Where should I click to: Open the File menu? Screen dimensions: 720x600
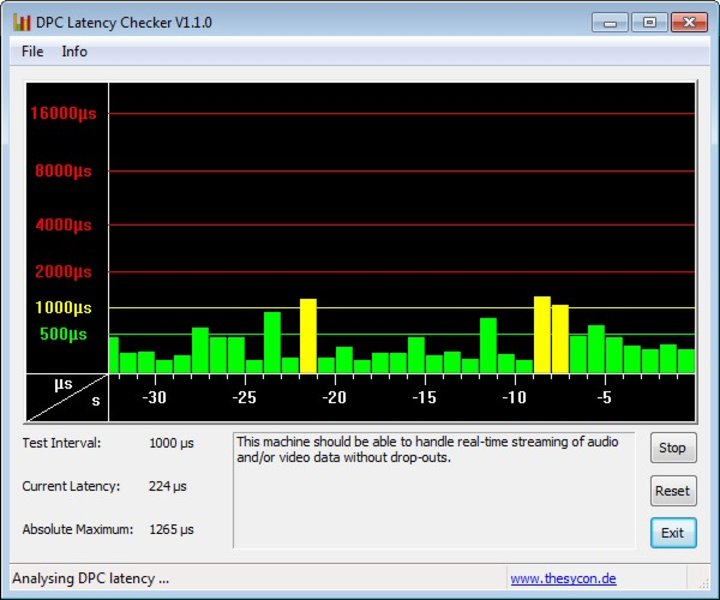coord(33,51)
